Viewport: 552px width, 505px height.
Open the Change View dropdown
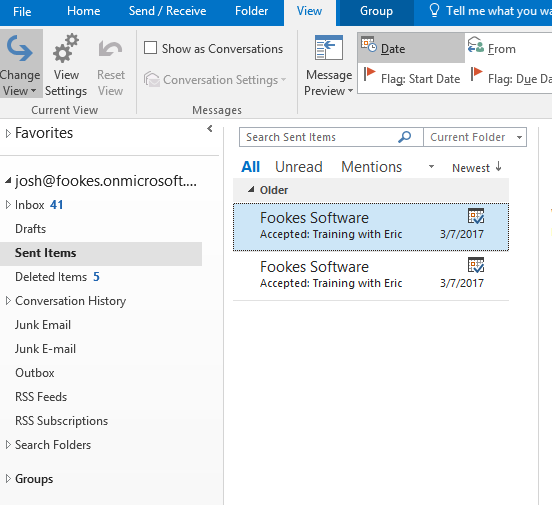click(20, 64)
